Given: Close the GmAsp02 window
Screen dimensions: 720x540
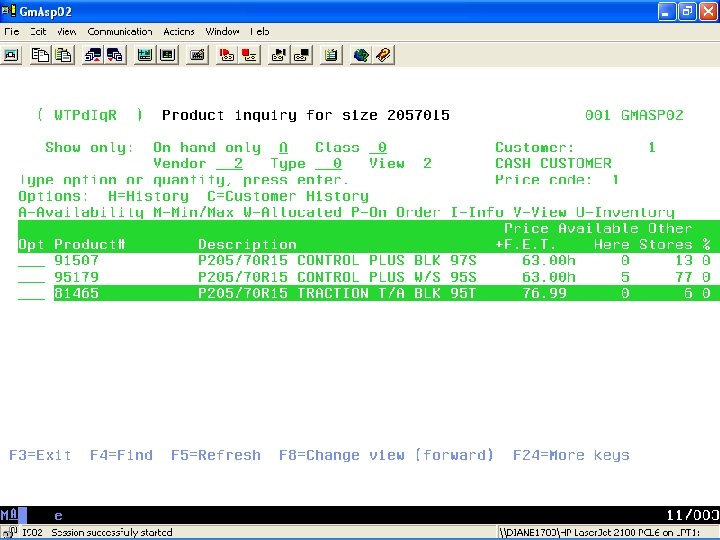Looking at the screenshot, I should pyautogui.click(x=709, y=11).
